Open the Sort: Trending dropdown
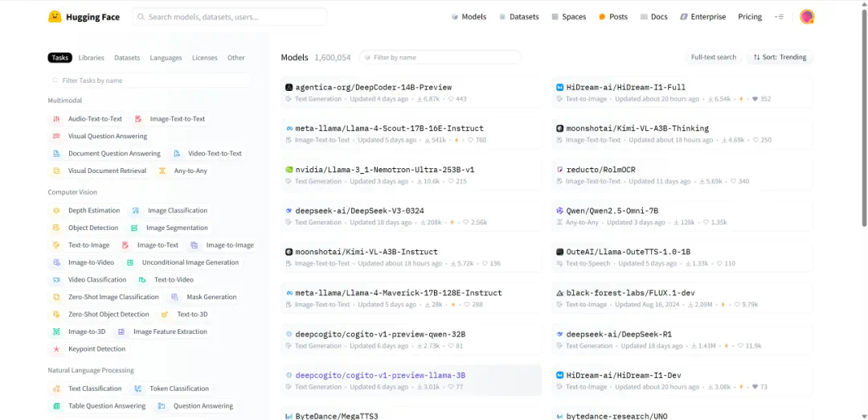This screenshot has height=420, width=868. pos(780,57)
